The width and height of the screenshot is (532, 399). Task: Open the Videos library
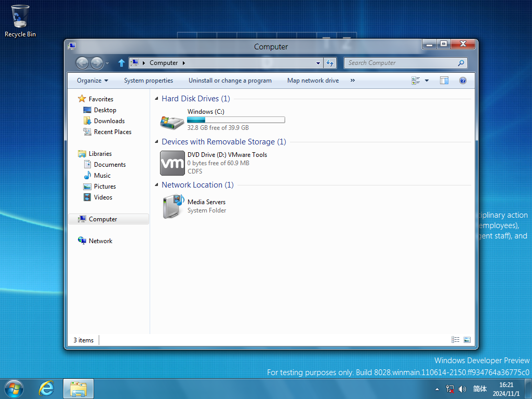103,197
